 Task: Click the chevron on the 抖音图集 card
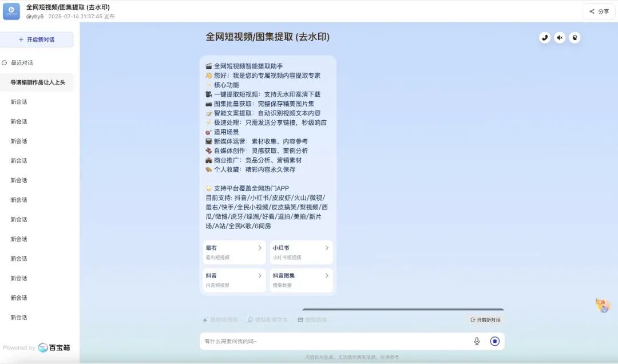pos(327,276)
